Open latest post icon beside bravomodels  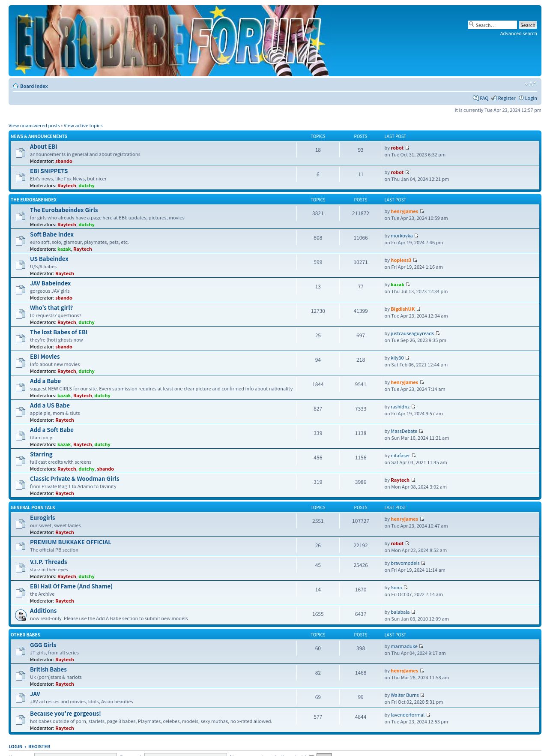click(423, 563)
